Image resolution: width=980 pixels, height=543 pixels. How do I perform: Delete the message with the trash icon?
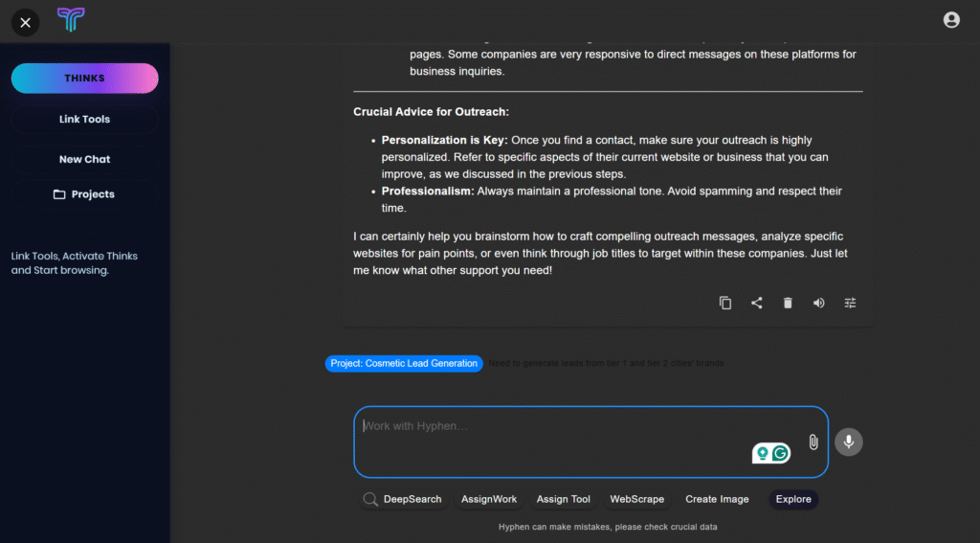(x=788, y=303)
